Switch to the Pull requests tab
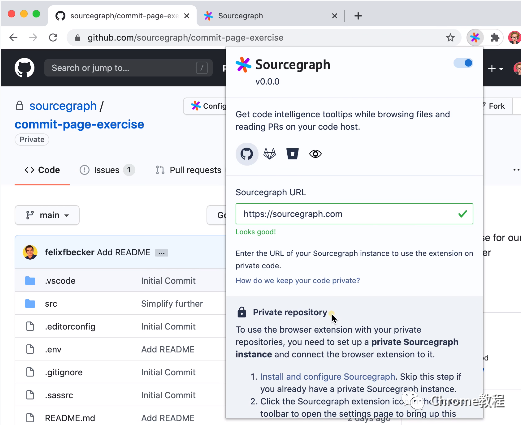Image resolution: width=521 pixels, height=425 pixels. (x=188, y=170)
